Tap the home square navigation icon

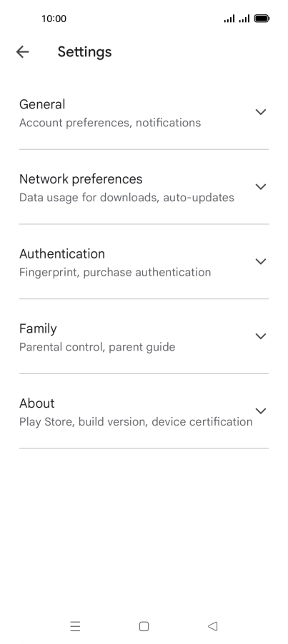(x=144, y=626)
